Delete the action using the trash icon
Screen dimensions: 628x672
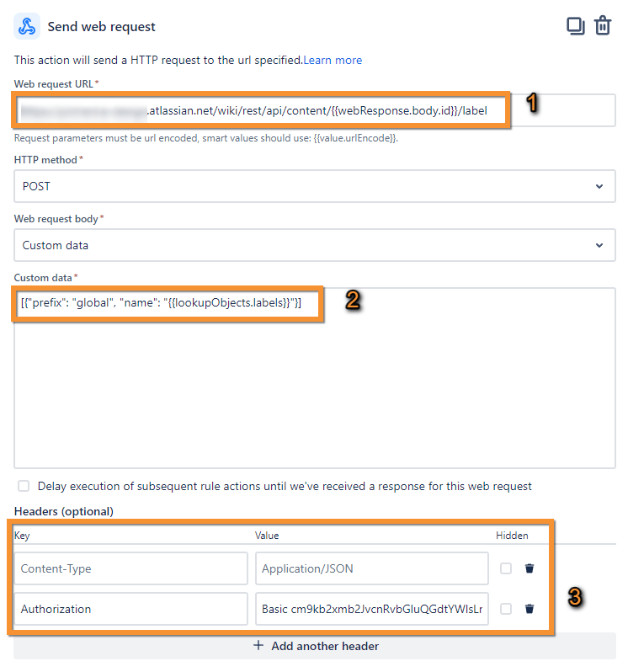603,26
